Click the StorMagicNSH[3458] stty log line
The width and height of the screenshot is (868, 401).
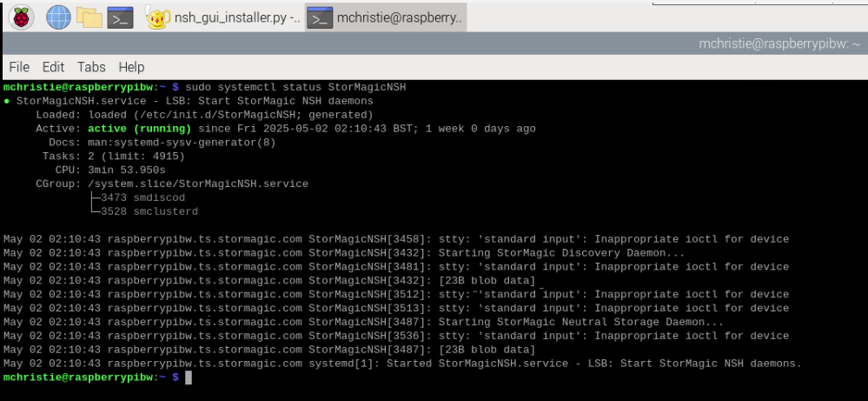(x=396, y=239)
